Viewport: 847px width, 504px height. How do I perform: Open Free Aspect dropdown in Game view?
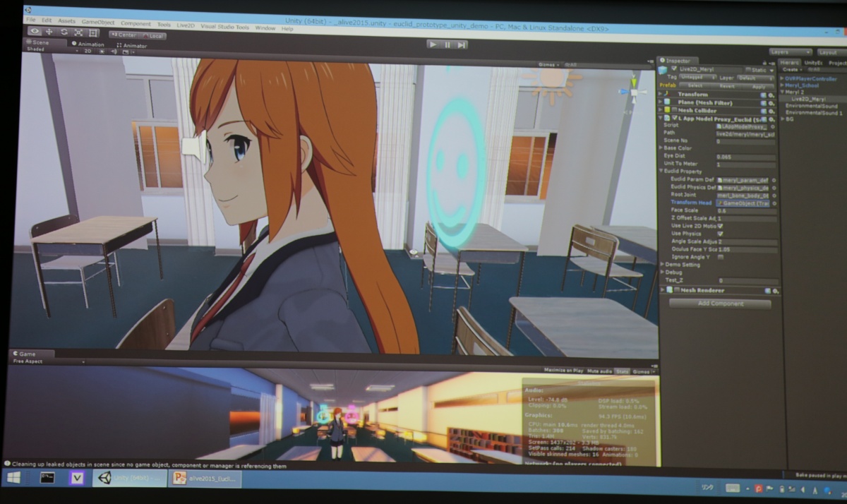pos(47,361)
